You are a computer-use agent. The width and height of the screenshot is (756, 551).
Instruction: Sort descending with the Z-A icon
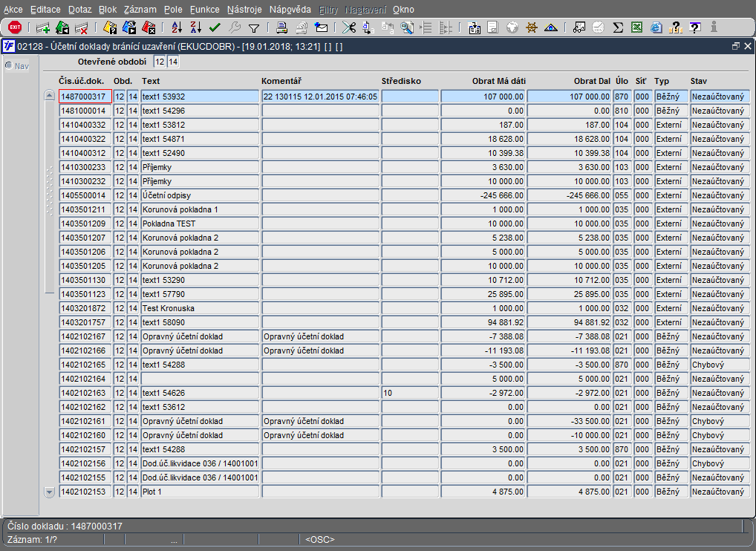click(x=196, y=28)
